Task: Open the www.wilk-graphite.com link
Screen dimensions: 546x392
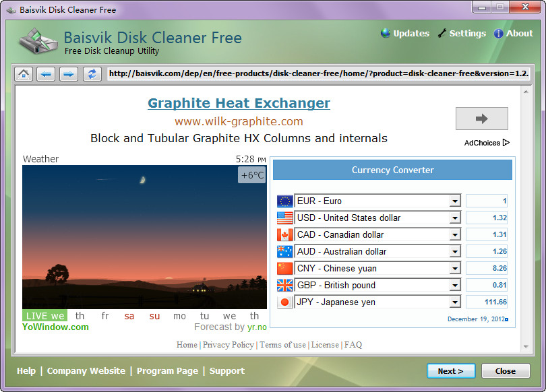Action: pos(239,121)
